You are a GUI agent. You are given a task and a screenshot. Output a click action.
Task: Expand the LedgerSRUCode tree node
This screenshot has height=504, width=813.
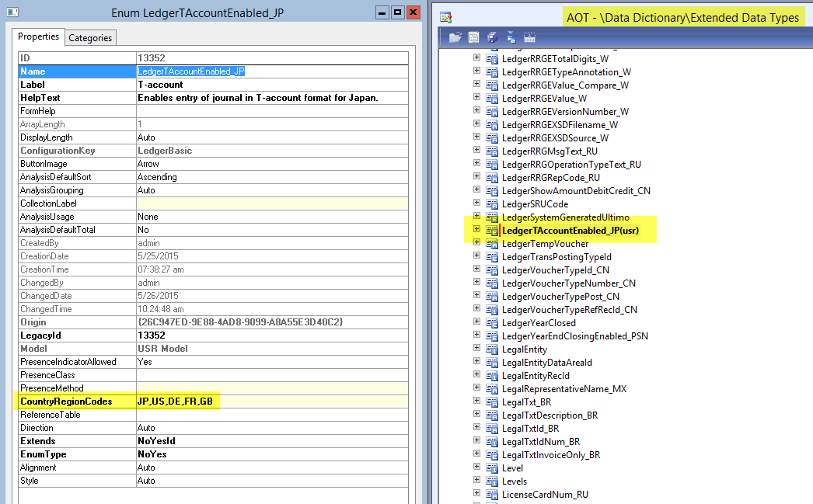(x=476, y=203)
